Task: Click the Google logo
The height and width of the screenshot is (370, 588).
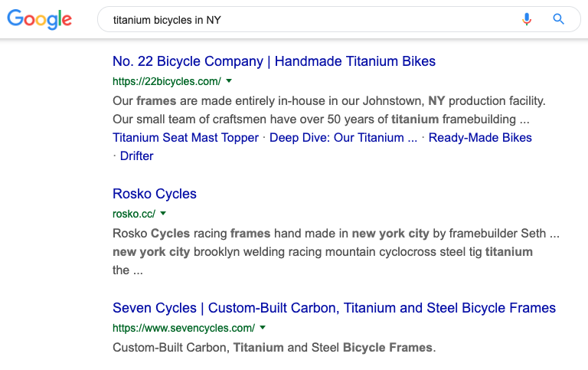Action: (39, 19)
